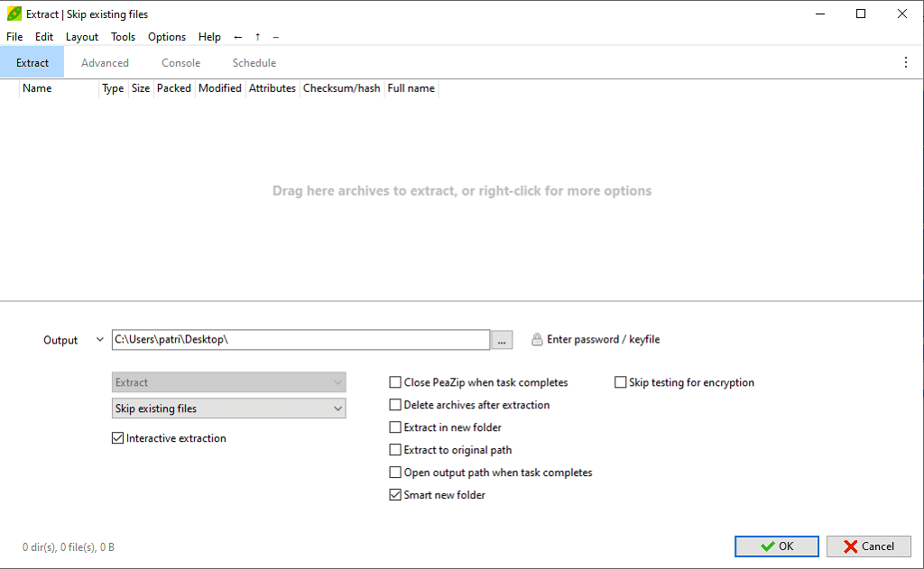Click the Output path input field

[300, 340]
